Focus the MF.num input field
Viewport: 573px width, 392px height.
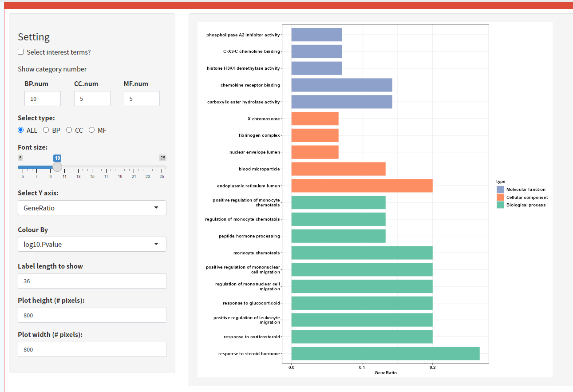point(142,99)
